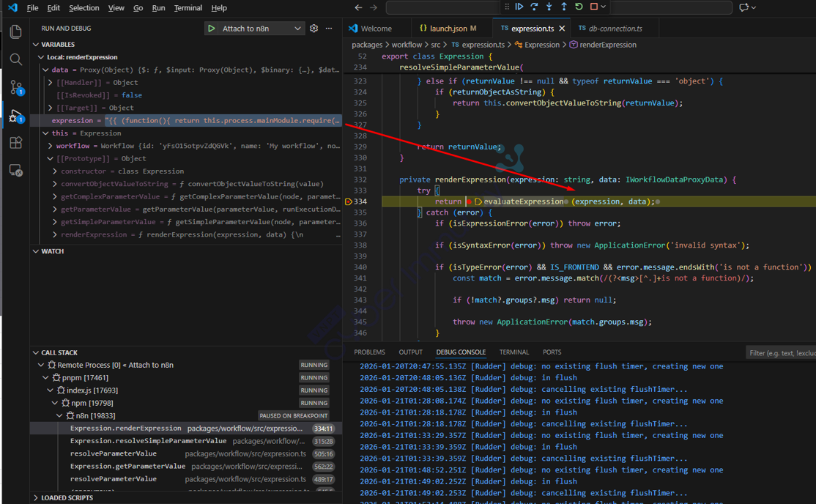Switch to the PROBLEMS panel tab

369,352
